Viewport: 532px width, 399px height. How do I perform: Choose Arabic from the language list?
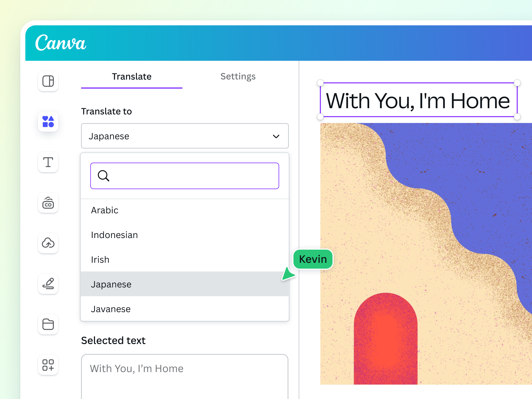pyautogui.click(x=105, y=210)
